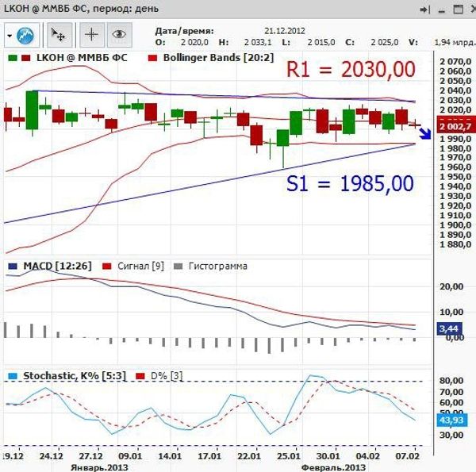Click the S1 = 1985,00 support annotation
Screen dimensions: 476x472
pos(350,184)
